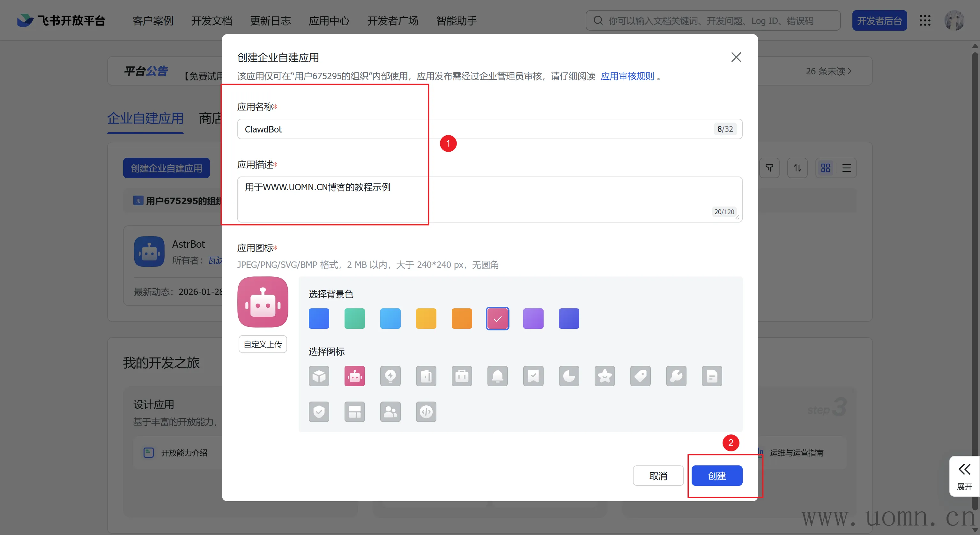Viewport: 980px width, 535px height.
Task: Pick the star app icon
Action: tap(605, 376)
